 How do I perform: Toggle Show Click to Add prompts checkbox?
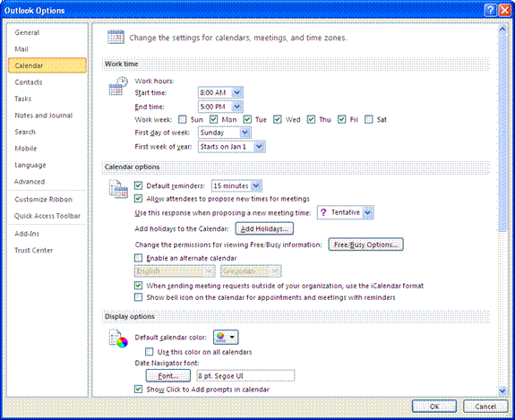(138, 390)
